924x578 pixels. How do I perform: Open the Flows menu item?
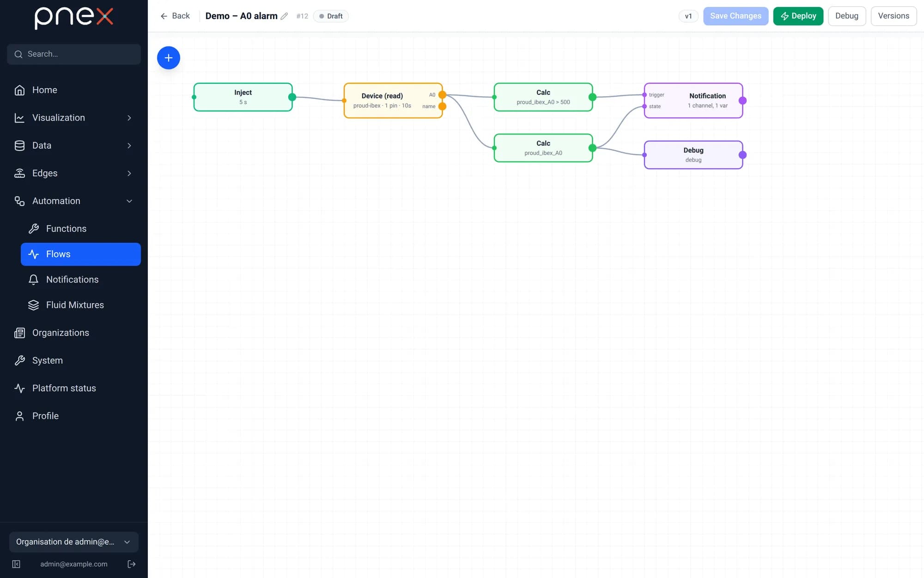click(x=81, y=254)
